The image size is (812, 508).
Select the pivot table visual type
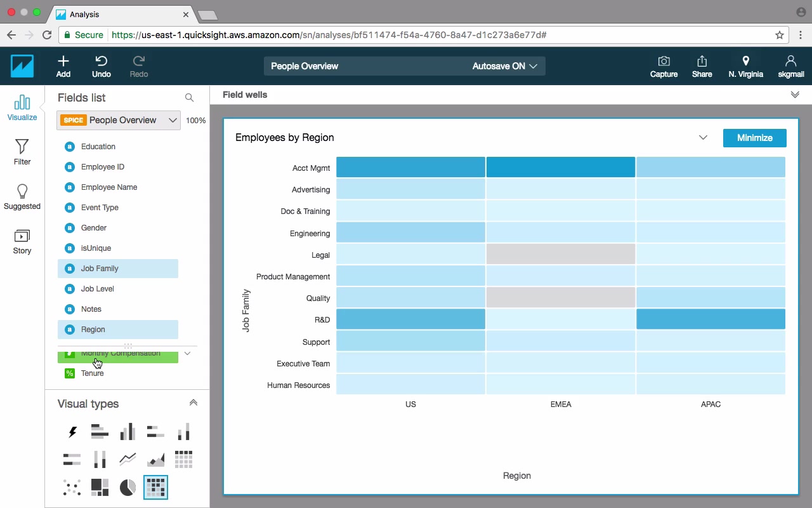183,459
